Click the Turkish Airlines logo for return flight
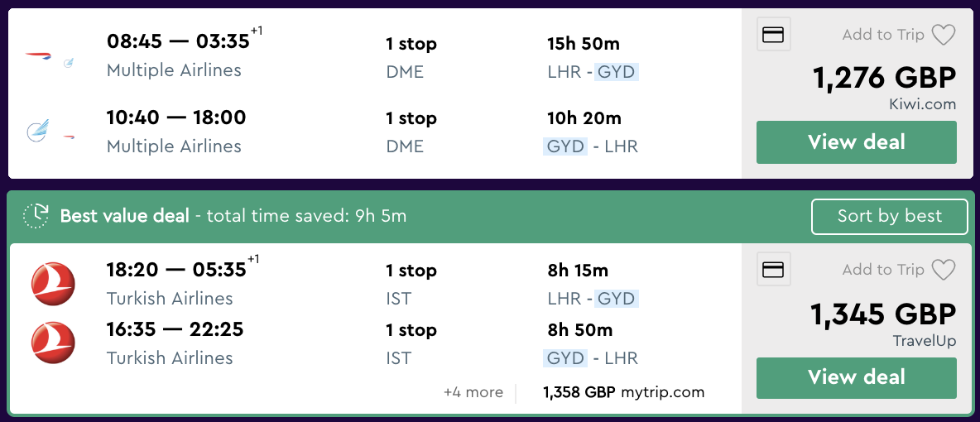The image size is (980, 422). (53, 343)
